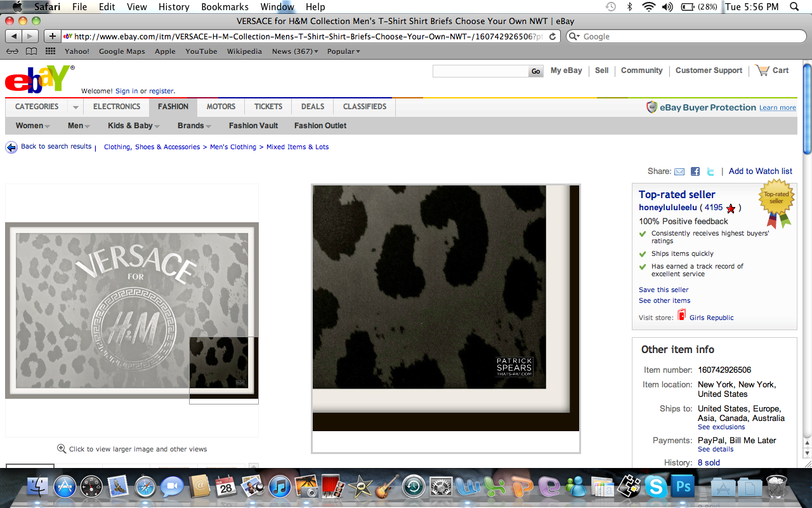Click the blue back arrow icon
Viewport: 812px width, 508px height.
click(x=11, y=147)
